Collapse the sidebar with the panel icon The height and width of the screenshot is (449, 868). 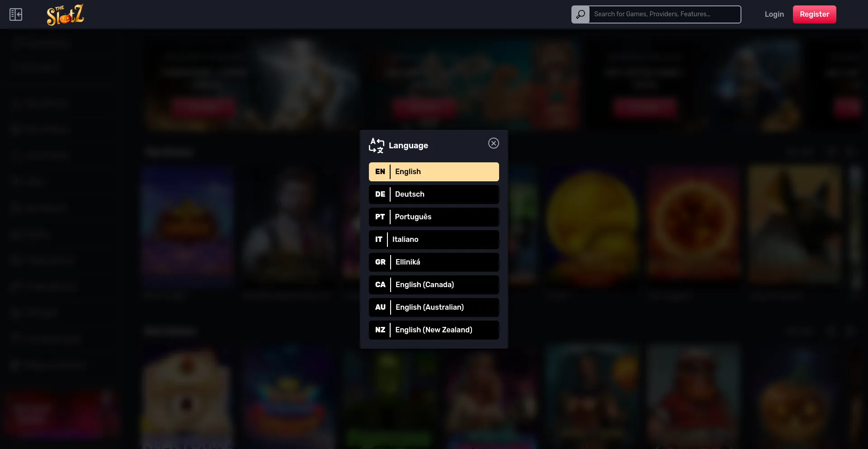16,14
